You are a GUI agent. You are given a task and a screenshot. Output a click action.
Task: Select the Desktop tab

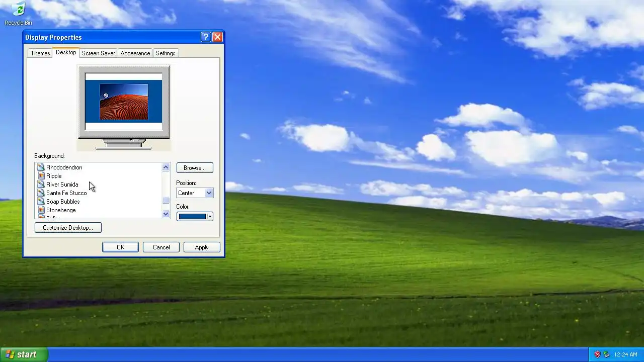click(x=66, y=52)
